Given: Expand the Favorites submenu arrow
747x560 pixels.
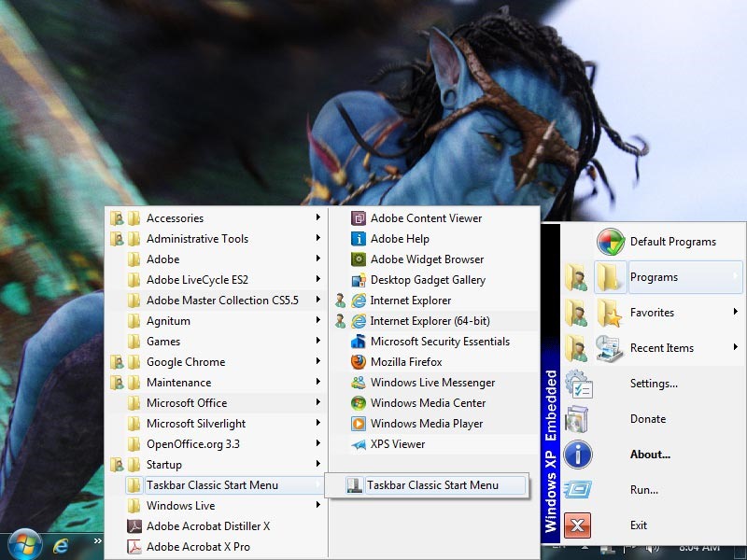Looking at the screenshot, I should 736,312.
